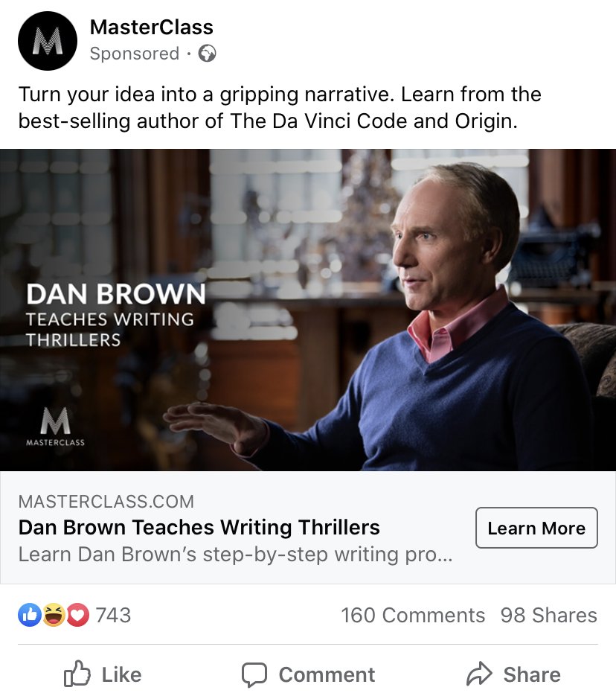Click the MasterClass logo in the ad image
Image resolution: width=616 pixels, height=696 pixels.
56,427
